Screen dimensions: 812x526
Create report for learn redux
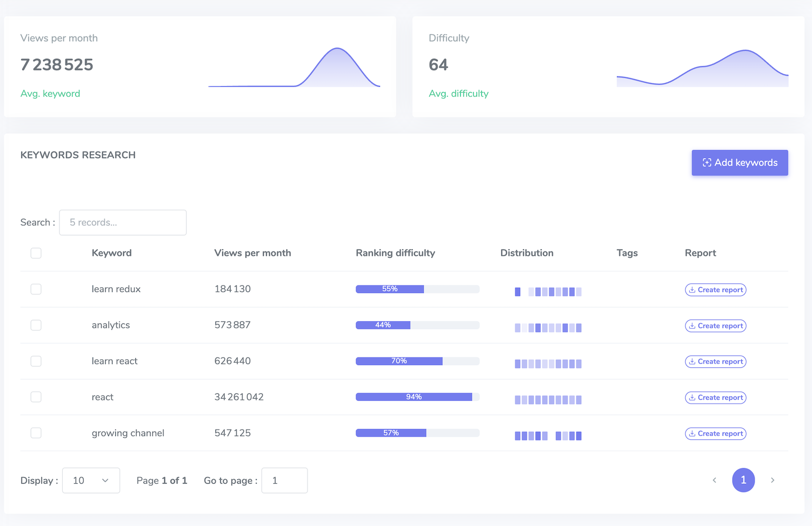point(716,290)
